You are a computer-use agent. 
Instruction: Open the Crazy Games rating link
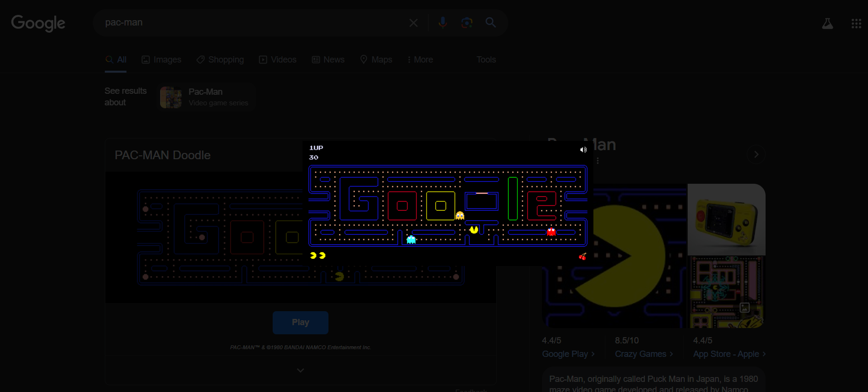(644, 354)
